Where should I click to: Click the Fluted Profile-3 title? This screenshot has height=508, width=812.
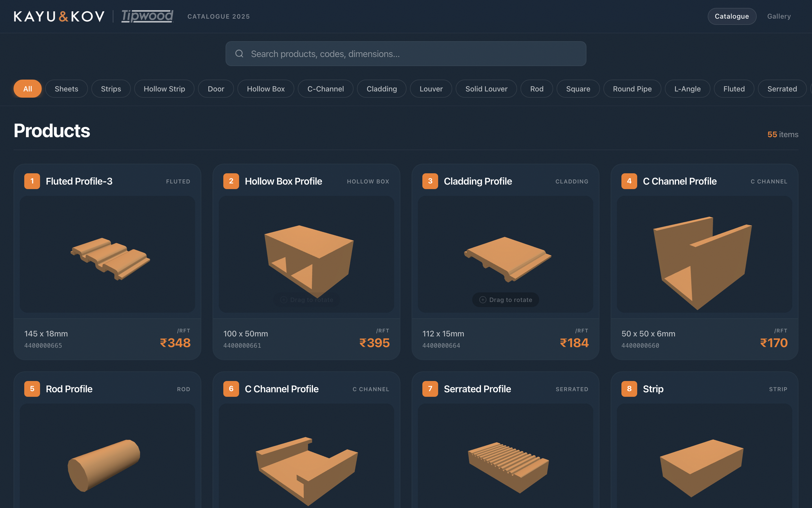(x=79, y=181)
